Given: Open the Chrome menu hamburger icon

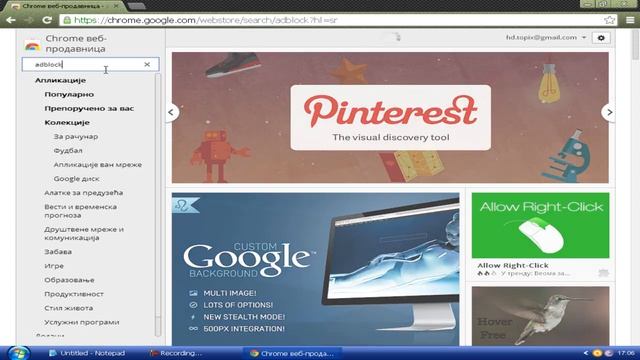Looking at the screenshot, I should pos(630,20).
